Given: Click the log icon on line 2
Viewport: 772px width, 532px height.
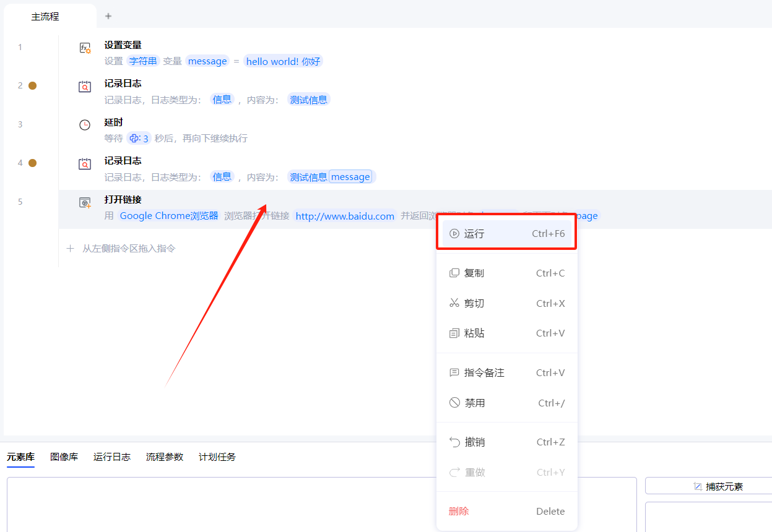Looking at the screenshot, I should coord(85,87).
